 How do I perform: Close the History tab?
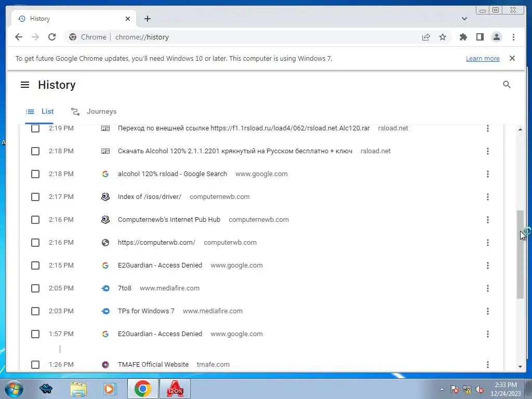128,19
